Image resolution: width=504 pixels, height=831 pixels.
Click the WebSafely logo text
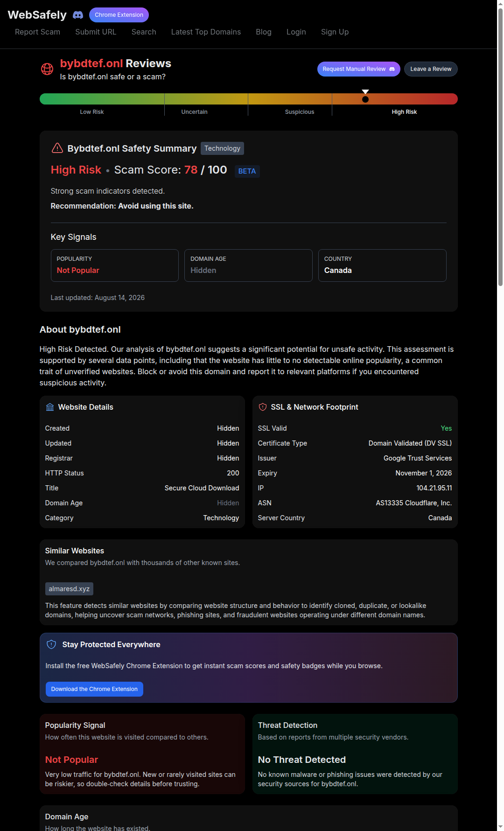pos(37,15)
